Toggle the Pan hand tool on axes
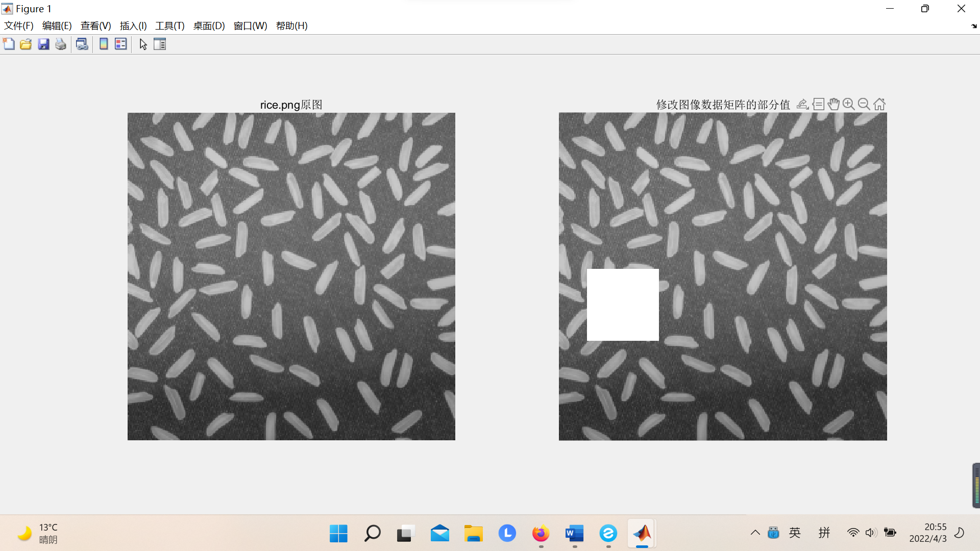 (x=834, y=104)
